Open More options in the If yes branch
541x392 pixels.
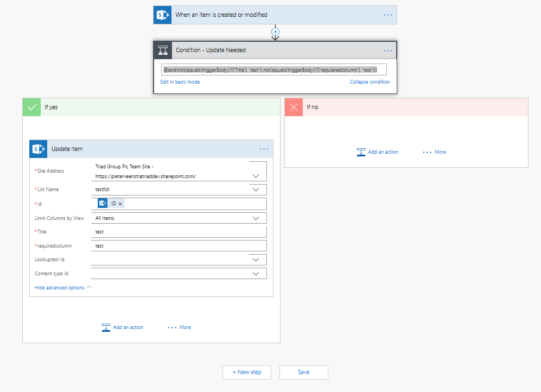(x=180, y=327)
